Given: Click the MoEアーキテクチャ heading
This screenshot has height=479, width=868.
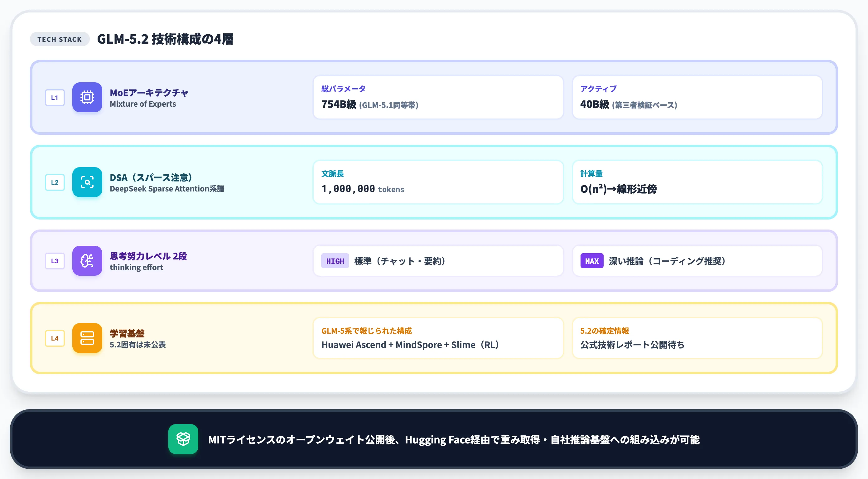Looking at the screenshot, I should [x=149, y=92].
